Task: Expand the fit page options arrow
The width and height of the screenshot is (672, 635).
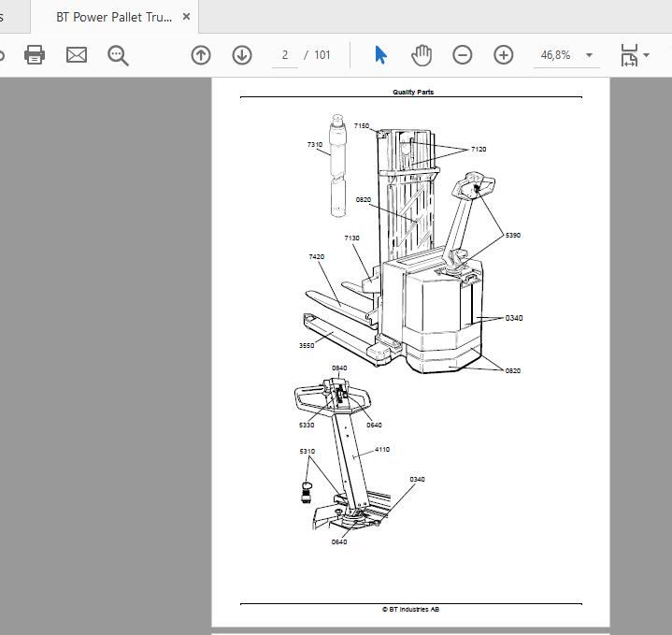Action: tap(646, 55)
